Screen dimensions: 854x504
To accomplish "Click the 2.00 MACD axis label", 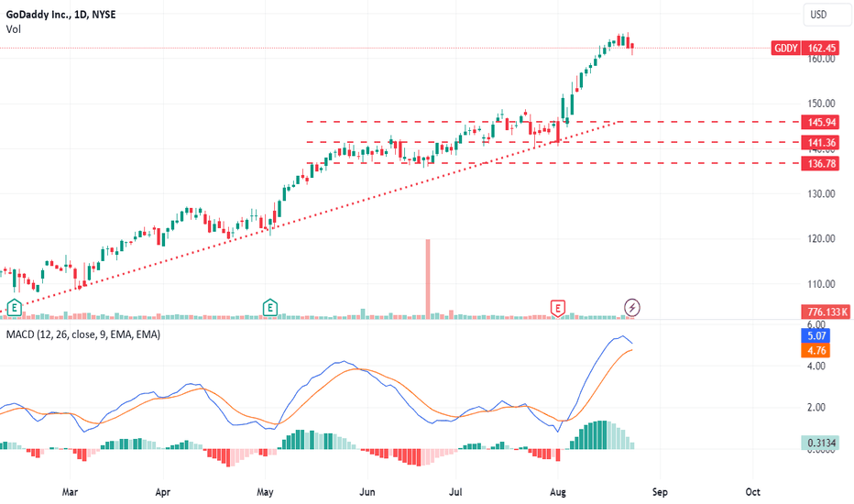I will coord(816,408).
